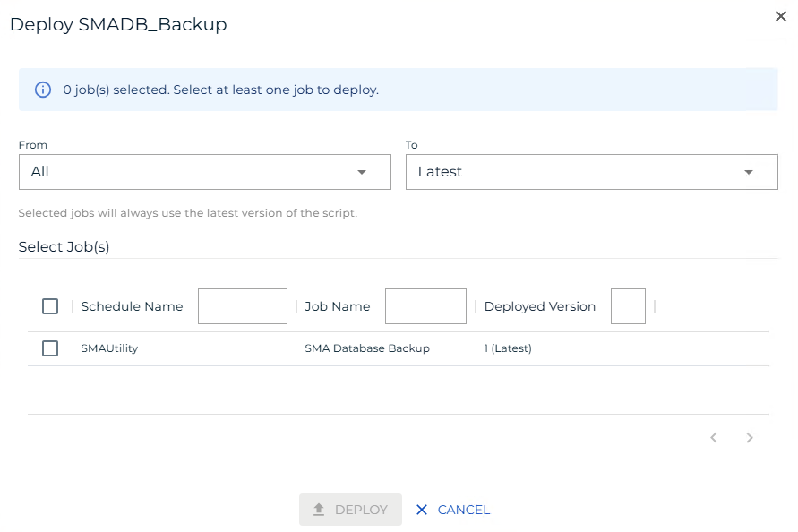Click the 0 job(s) selected notice text

(x=221, y=90)
